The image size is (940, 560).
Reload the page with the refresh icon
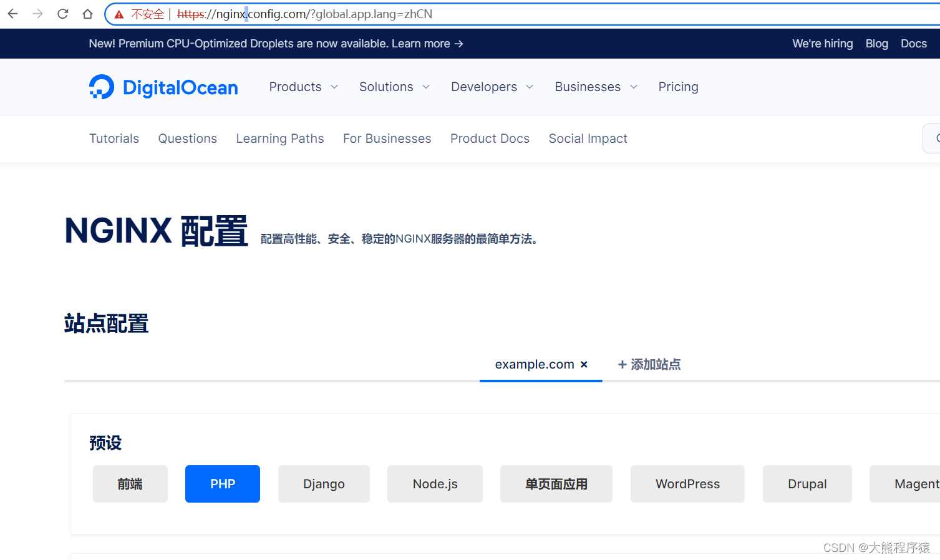[x=62, y=14]
